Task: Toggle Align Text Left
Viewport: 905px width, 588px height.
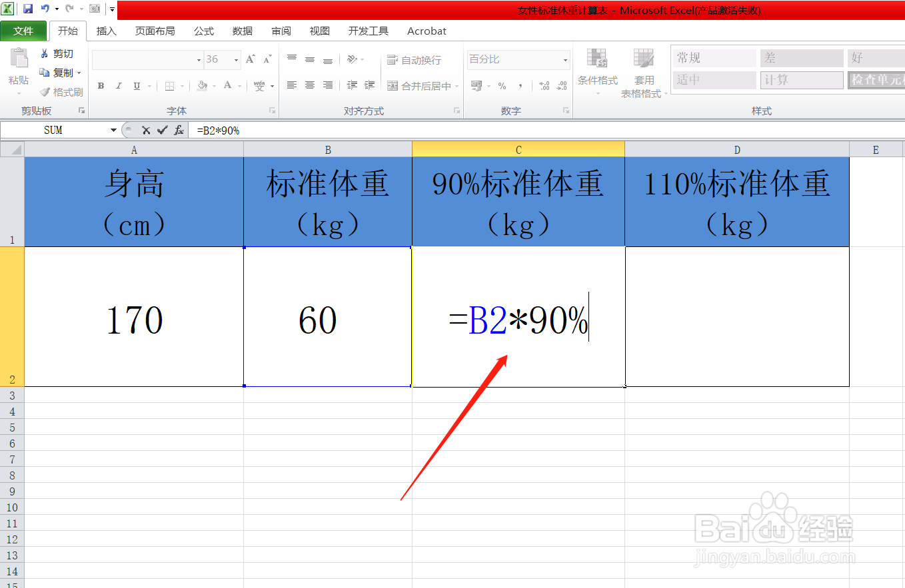Action: point(292,85)
